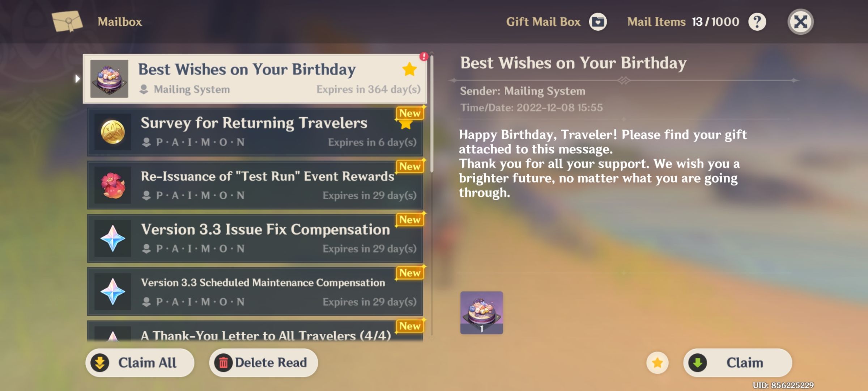Click the red flower icon on Test Run mail

click(x=112, y=185)
